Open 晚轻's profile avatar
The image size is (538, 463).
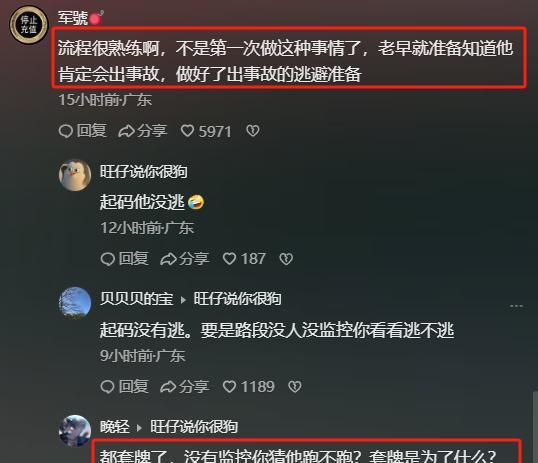point(75,431)
